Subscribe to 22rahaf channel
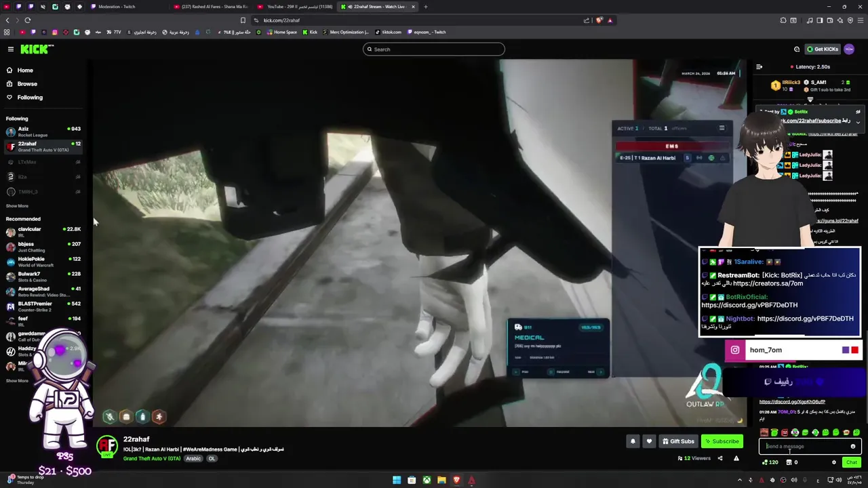Screen dimensions: 868x488 coord(722,441)
